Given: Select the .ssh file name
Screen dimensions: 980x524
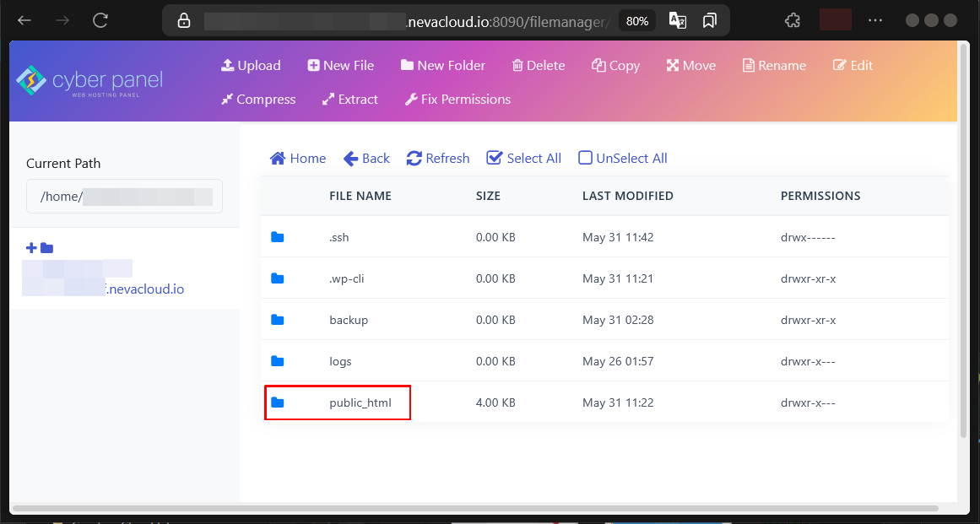Looking at the screenshot, I should click(339, 237).
